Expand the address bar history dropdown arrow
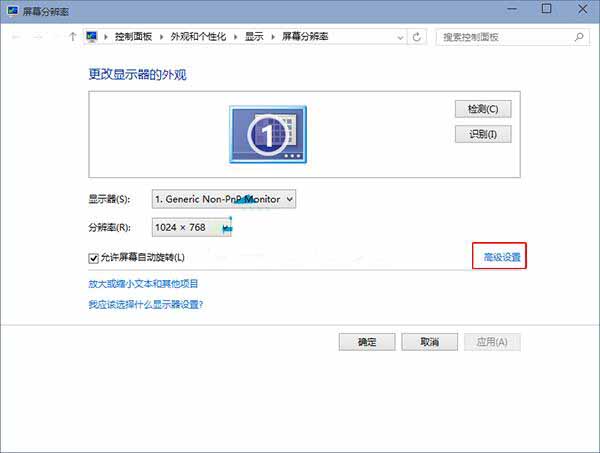This screenshot has height=453, width=600. point(400,37)
